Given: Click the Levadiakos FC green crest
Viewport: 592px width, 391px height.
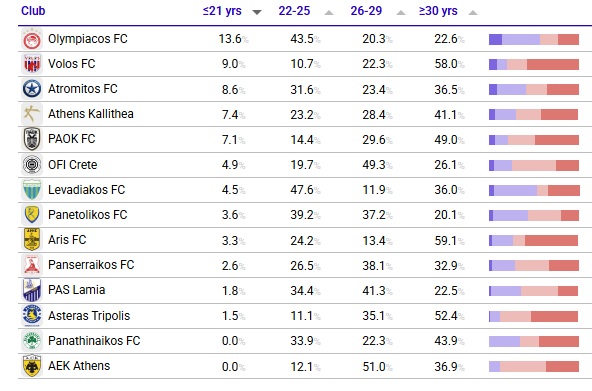Looking at the screenshot, I should click(32, 190).
